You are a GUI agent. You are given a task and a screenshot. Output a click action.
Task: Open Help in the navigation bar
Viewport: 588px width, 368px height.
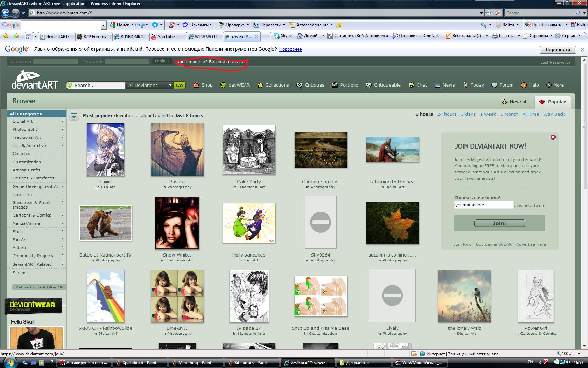(x=530, y=85)
